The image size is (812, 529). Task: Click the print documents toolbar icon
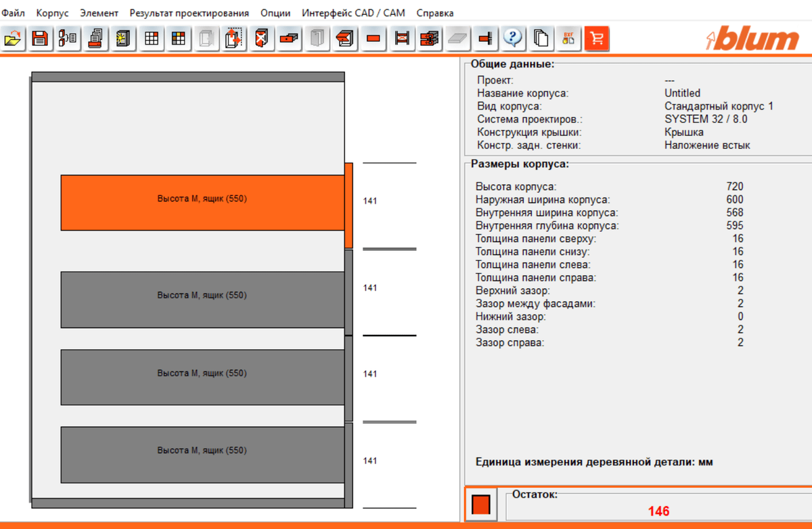pos(96,39)
